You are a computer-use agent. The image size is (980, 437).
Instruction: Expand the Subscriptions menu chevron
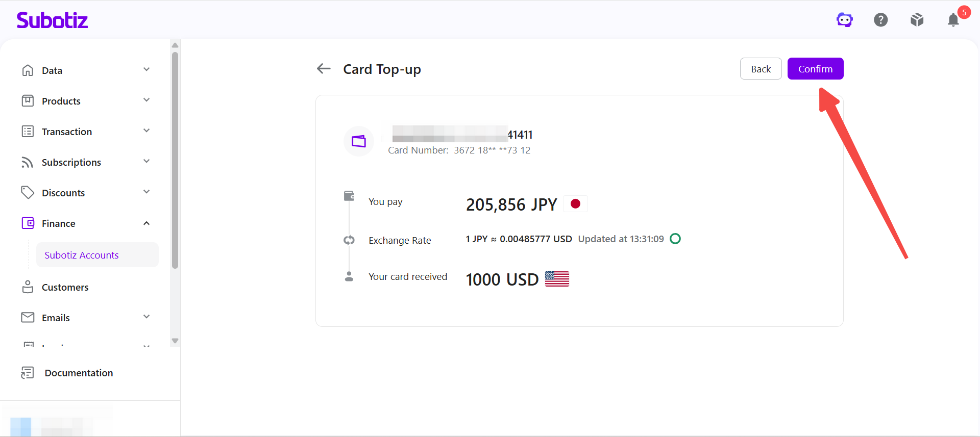click(x=146, y=161)
